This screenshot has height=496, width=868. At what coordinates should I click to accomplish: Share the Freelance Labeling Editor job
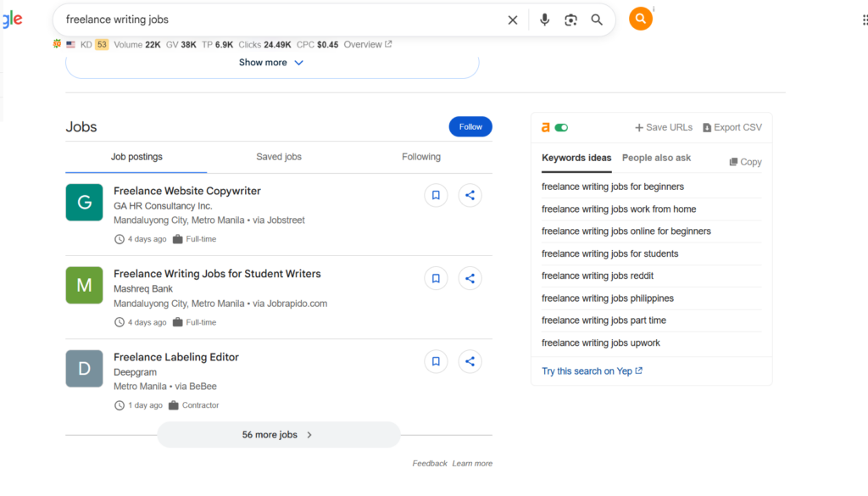pyautogui.click(x=470, y=361)
